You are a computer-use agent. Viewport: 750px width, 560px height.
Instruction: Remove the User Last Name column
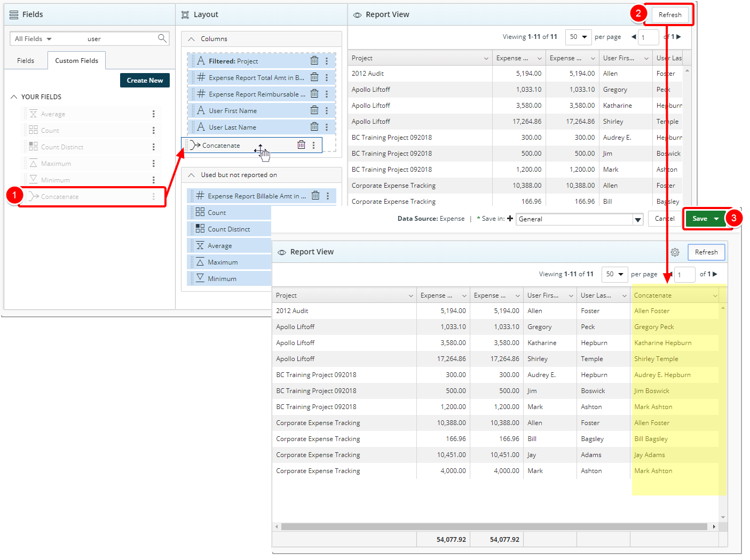(314, 127)
